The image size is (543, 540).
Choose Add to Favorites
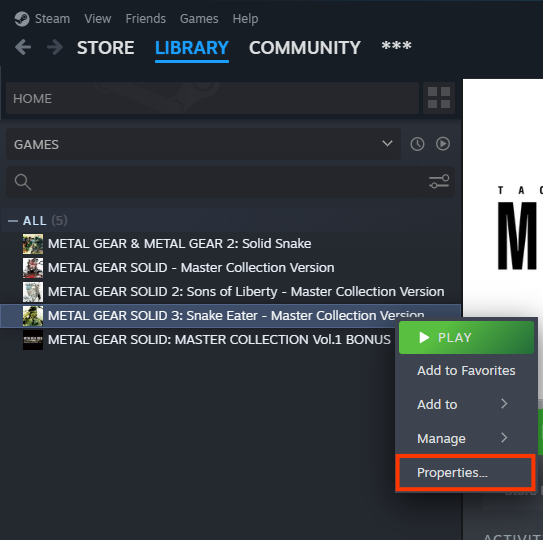(x=466, y=371)
